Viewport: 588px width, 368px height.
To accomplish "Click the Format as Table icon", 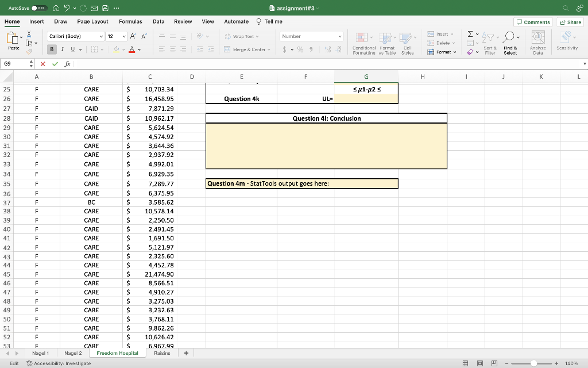I will (x=385, y=38).
